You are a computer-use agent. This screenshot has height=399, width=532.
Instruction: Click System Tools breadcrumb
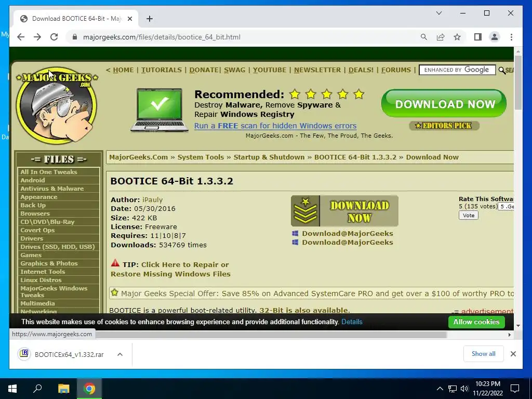(201, 157)
